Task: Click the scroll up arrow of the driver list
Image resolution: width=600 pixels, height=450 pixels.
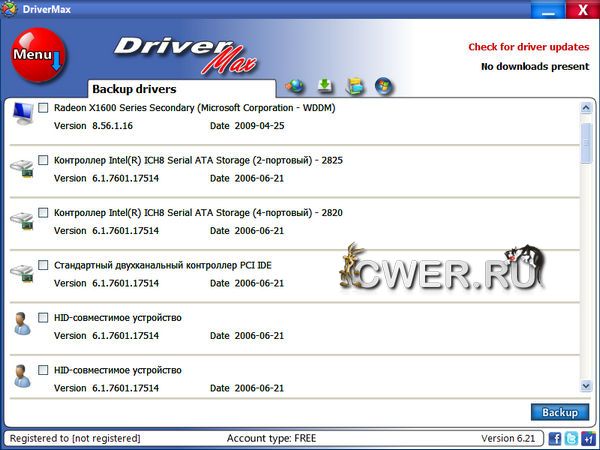Action: tap(586, 105)
